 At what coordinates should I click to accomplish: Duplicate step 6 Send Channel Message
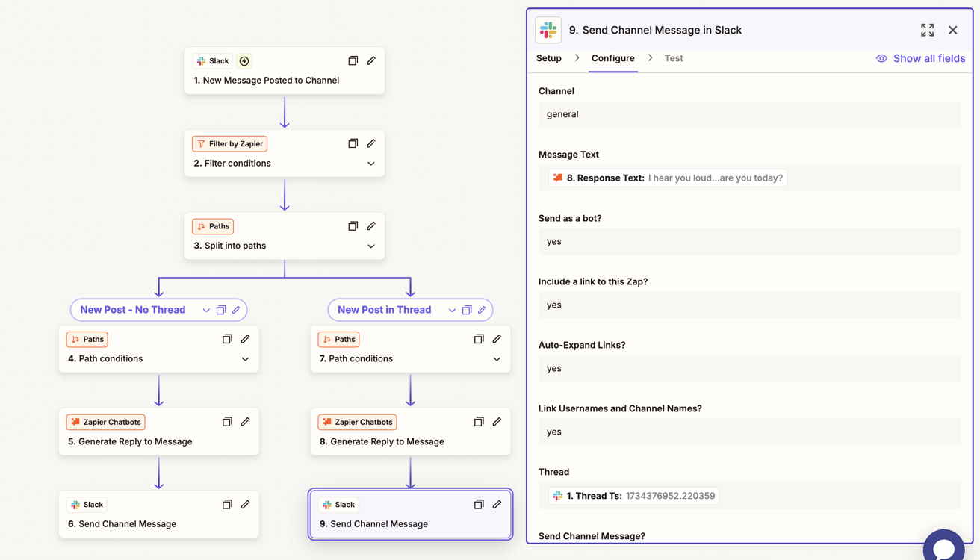(227, 505)
